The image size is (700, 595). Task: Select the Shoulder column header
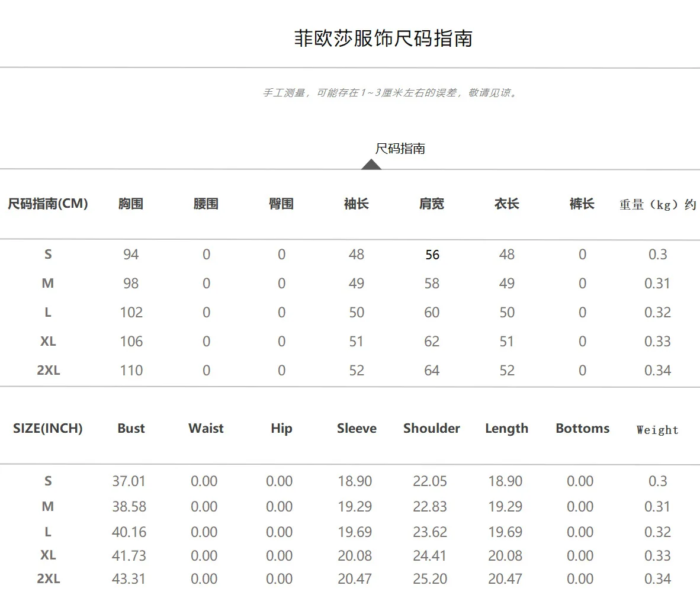(432, 429)
